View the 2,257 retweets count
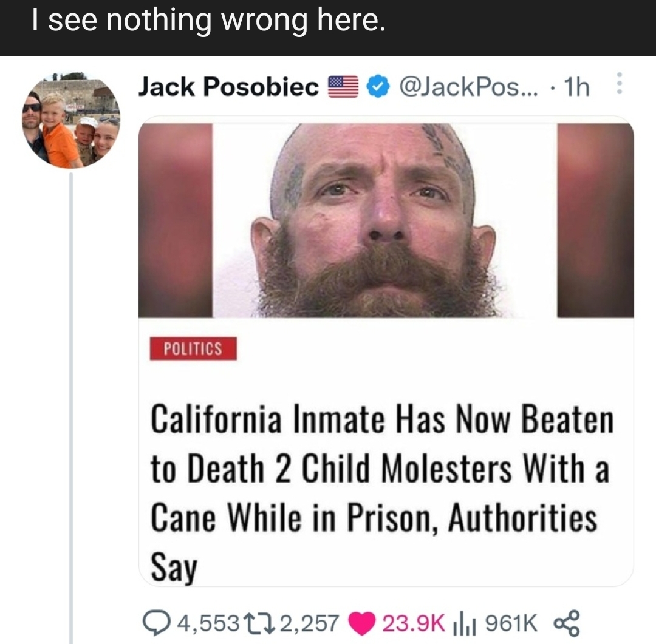This screenshot has width=656, height=644. 309,623
